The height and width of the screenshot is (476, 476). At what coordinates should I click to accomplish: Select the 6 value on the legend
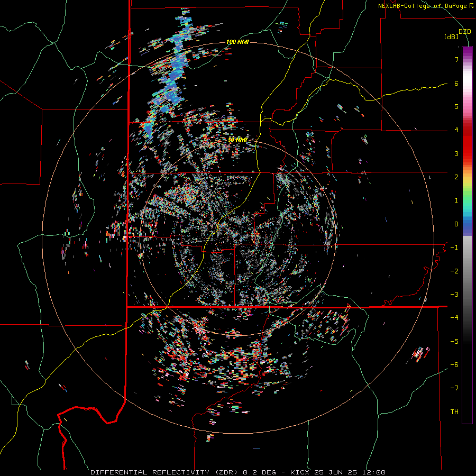click(x=456, y=83)
